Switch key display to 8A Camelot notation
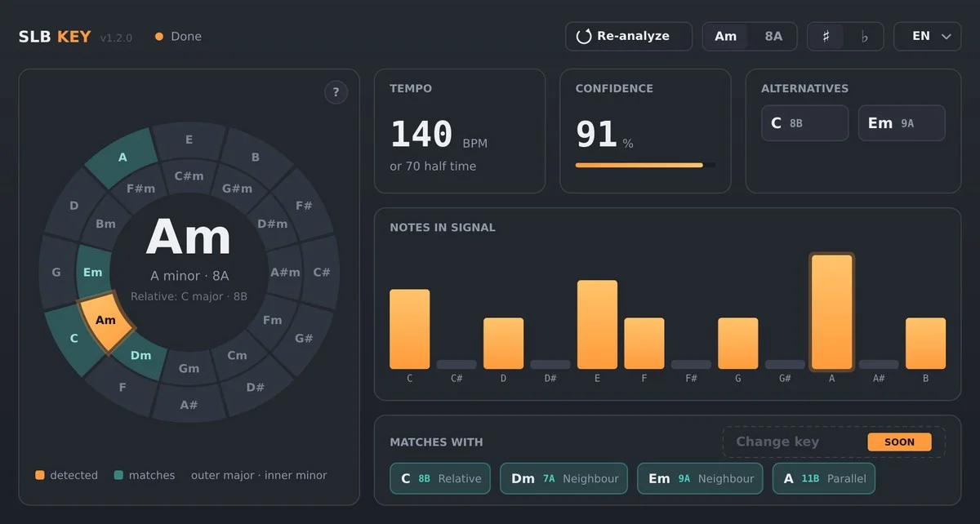Image resolution: width=980 pixels, height=524 pixels. (773, 37)
